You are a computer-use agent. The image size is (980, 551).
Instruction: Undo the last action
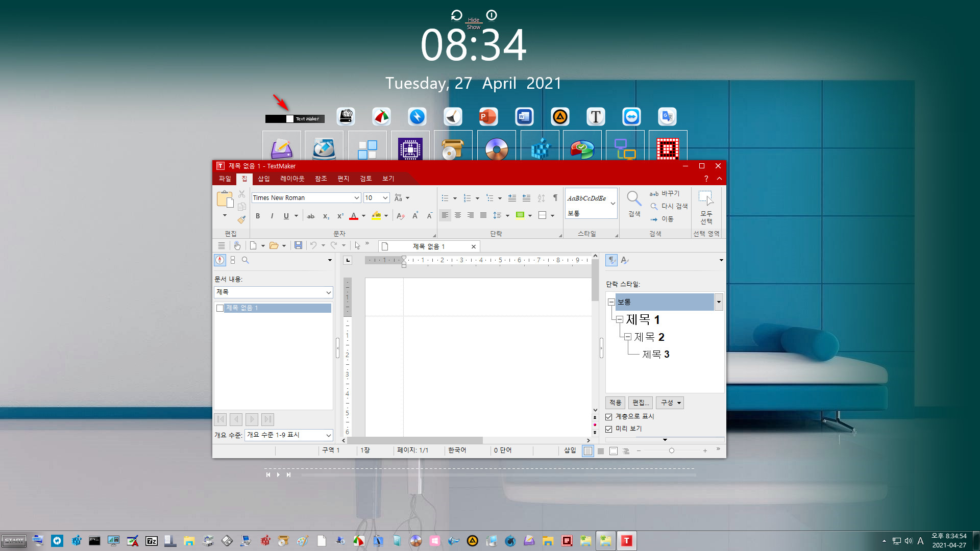click(313, 245)
